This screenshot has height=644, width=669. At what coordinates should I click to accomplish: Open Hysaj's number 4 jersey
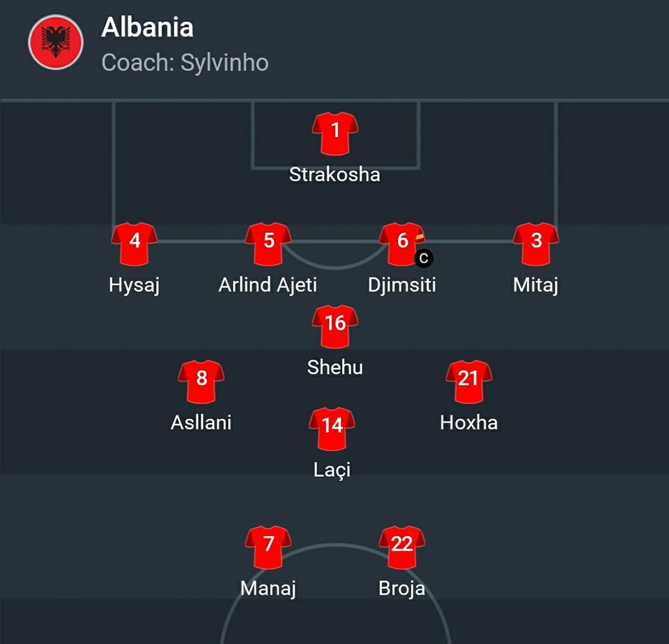click(134, 244)
